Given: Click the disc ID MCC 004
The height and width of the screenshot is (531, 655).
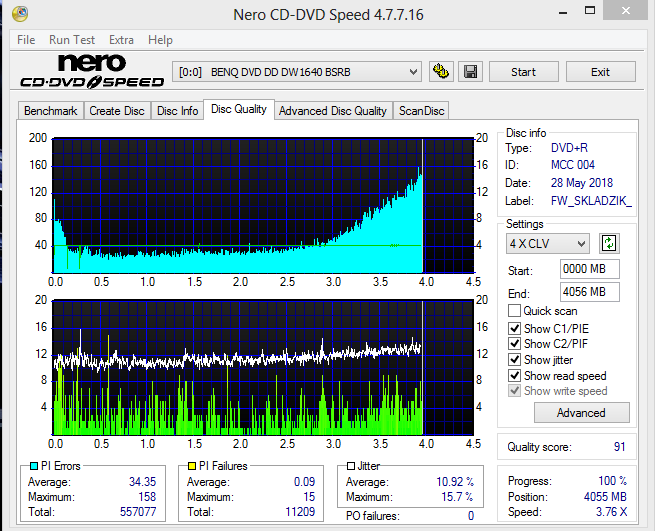Looking at the screenshot, I should pyautogui.click(x=572, y=165).
